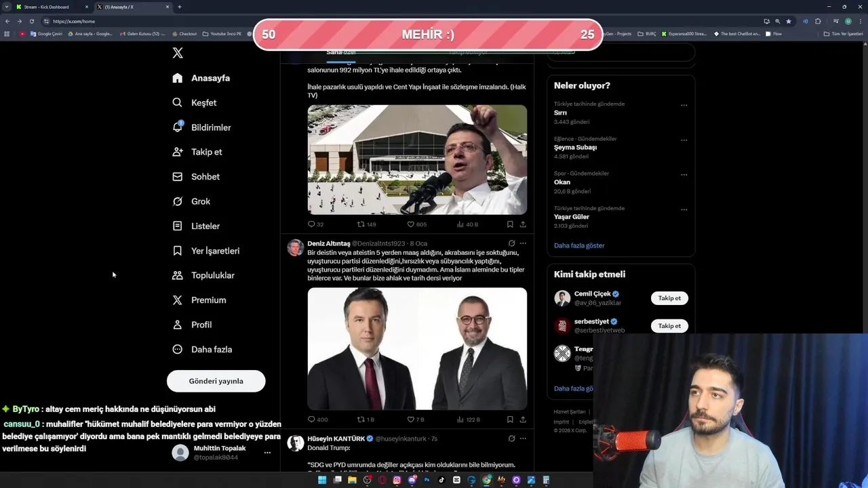More options for Yaşar Güler trend
Viewport: 868px width, 488px height.
pos(684,209)
